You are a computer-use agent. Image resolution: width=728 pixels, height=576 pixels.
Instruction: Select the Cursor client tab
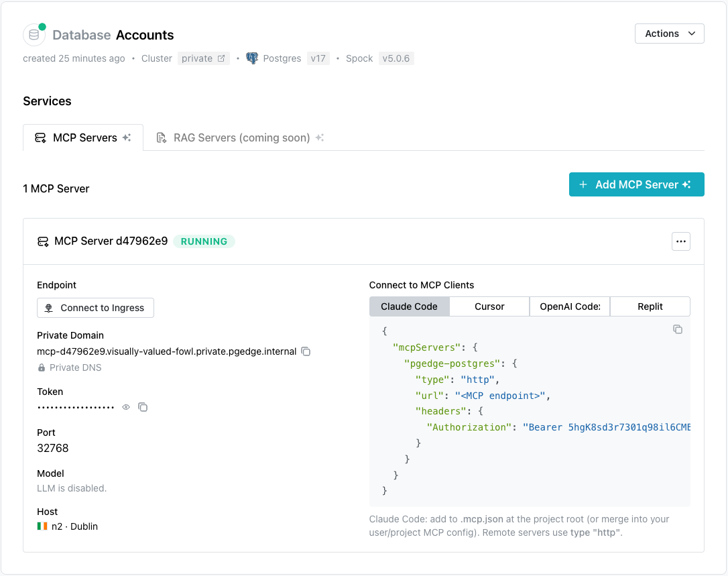489,306
